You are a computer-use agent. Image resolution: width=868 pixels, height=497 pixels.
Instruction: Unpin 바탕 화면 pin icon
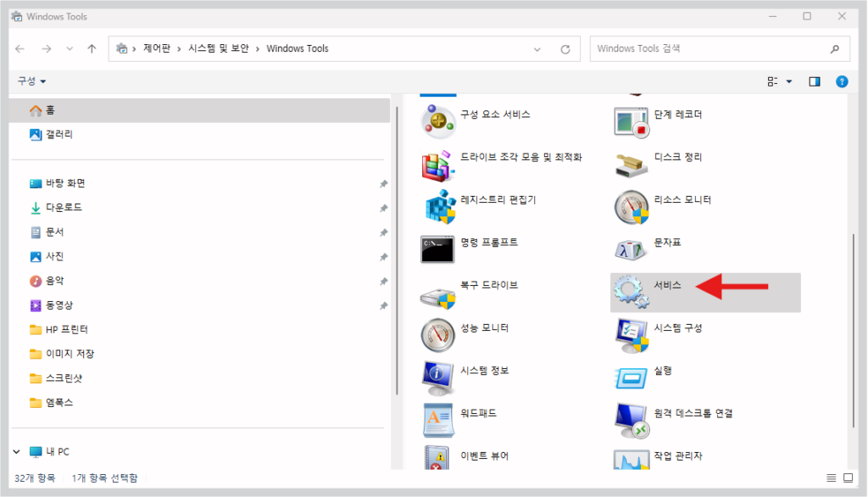pyautogui.click(x=384, y=184)
